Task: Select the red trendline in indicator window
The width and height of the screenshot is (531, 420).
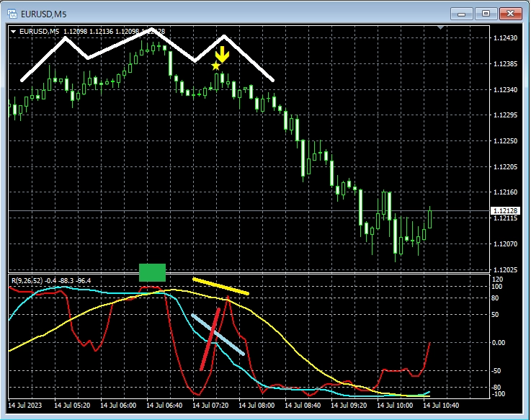Action: point(210,339)
